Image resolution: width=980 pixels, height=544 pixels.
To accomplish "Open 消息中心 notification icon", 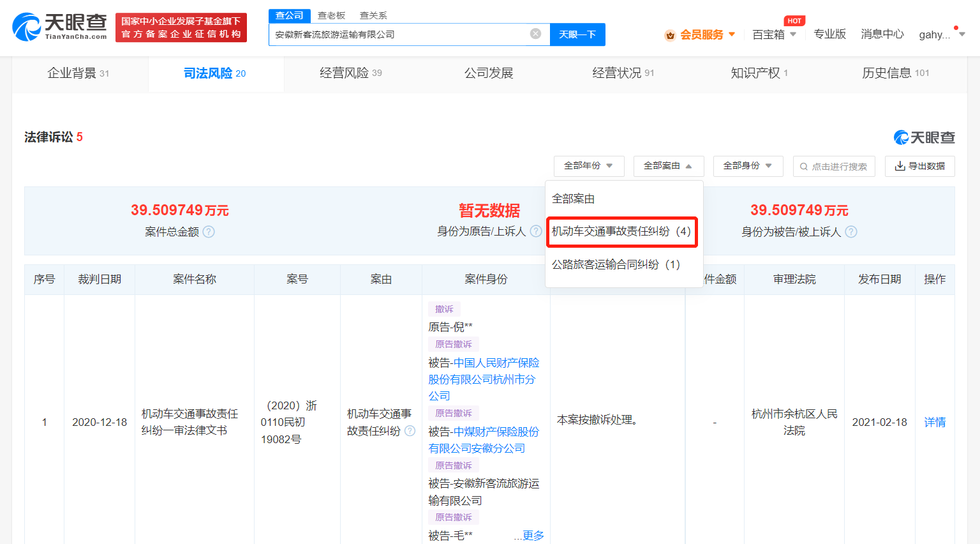I will (882, 34).
